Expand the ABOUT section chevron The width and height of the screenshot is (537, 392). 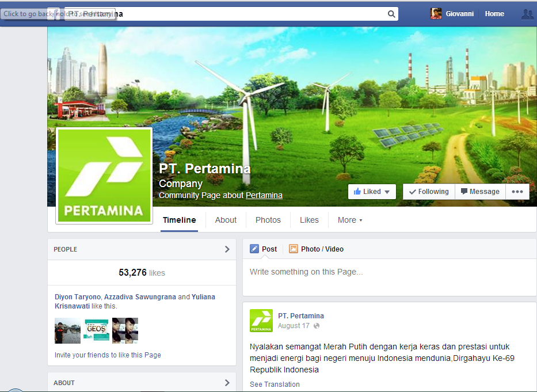pyautogui.click(x=227, y=383)
